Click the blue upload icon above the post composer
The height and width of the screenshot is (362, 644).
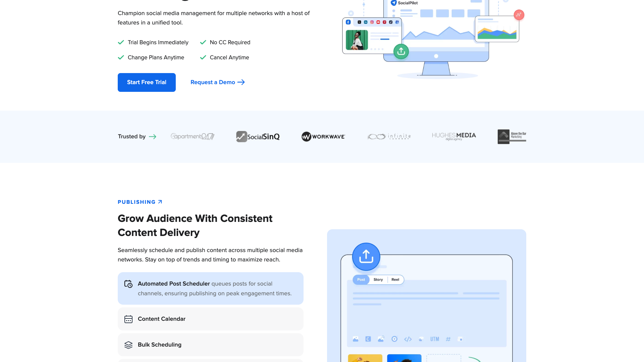point(366,256)
